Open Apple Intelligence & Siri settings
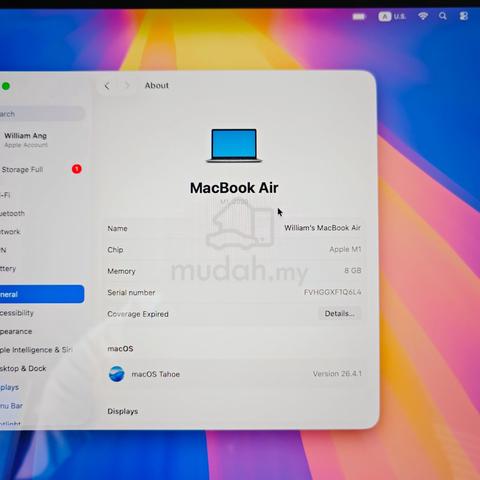Screen dimensions: 480x480 pos(36,350)
